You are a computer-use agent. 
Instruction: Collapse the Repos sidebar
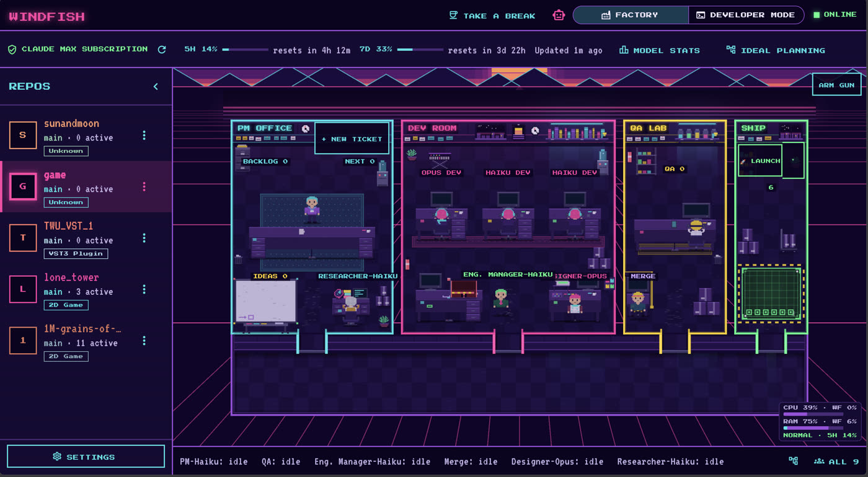(x=156, y=87)
